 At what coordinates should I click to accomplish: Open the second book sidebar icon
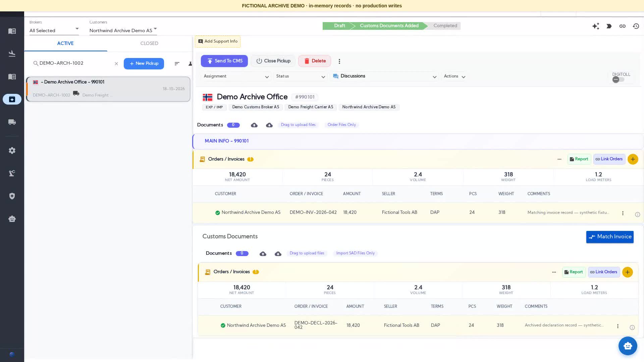point(12,77)
